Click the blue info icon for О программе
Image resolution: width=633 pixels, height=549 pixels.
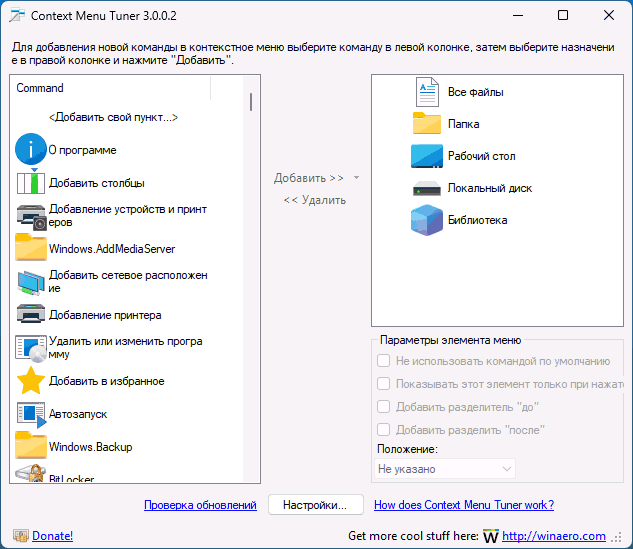tap(31, 149)
